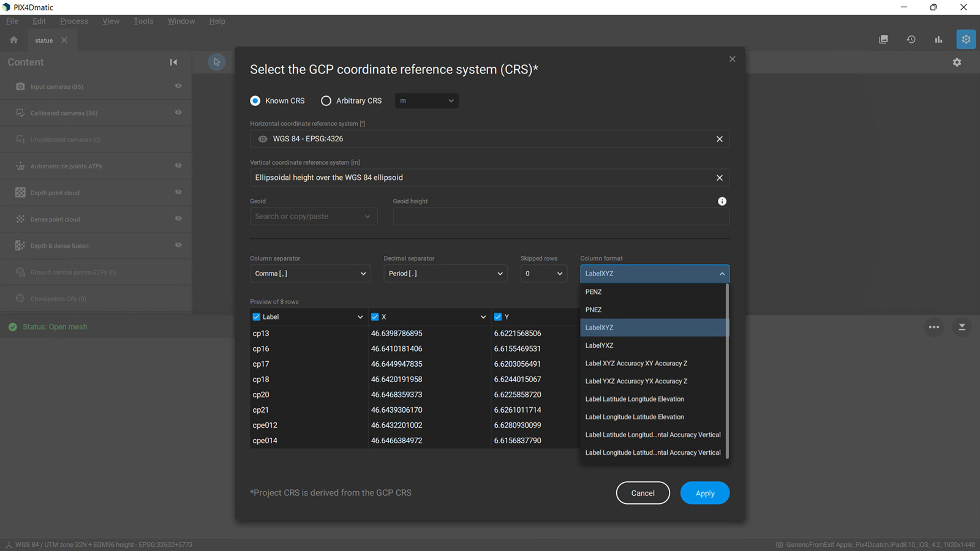Uncheck the Label column checkbox
This screenshot has height=551, width=980.
pyautogui.click(x=257, y=317)
